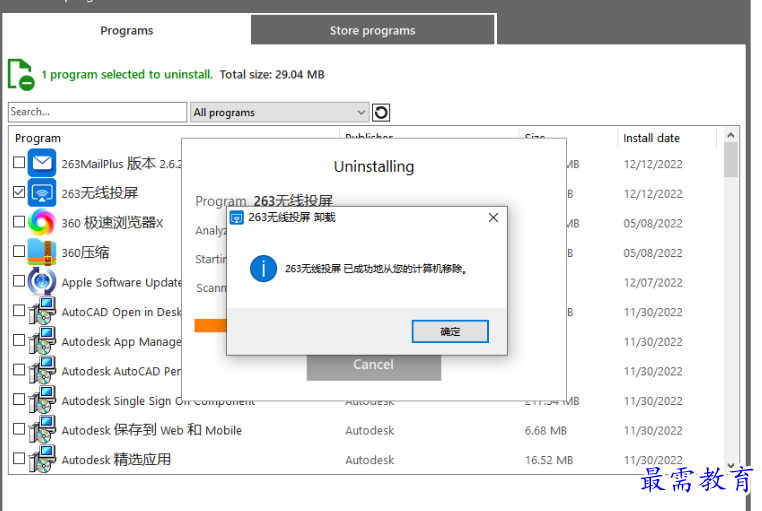The width and height of the screenshot is (762, 511).
Task: Select the 263MailPlus 版本 row text
Action: click(121, 164)
